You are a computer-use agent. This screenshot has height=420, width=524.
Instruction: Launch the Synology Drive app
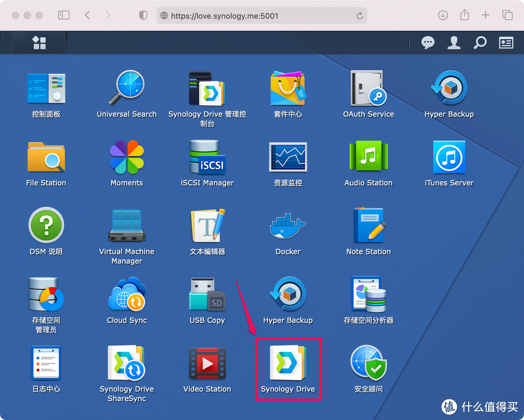(x=288, y=363)
